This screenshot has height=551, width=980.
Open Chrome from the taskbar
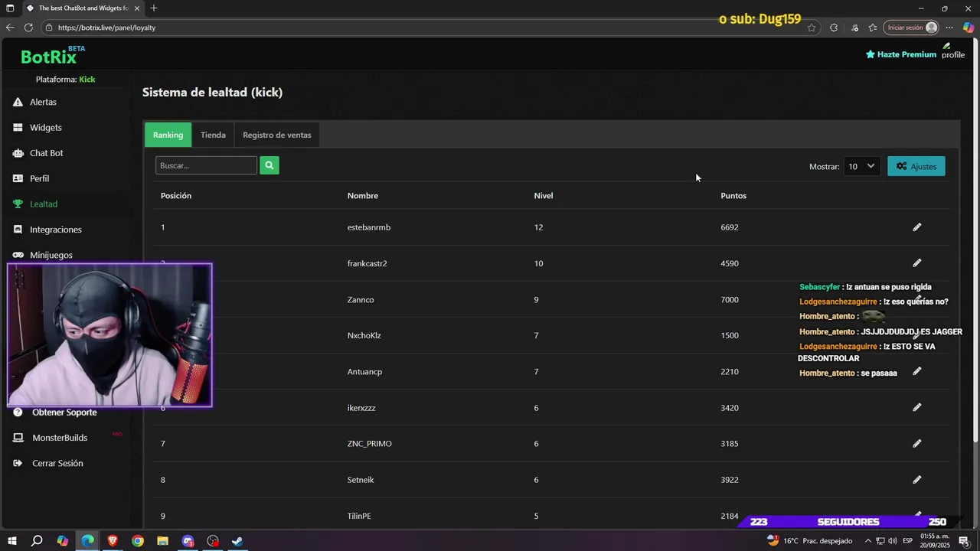(x=138, y=541)
